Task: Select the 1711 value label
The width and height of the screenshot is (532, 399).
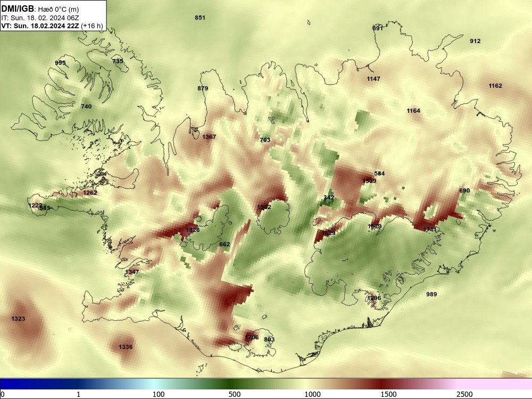Action: click(x=430, y=230)
